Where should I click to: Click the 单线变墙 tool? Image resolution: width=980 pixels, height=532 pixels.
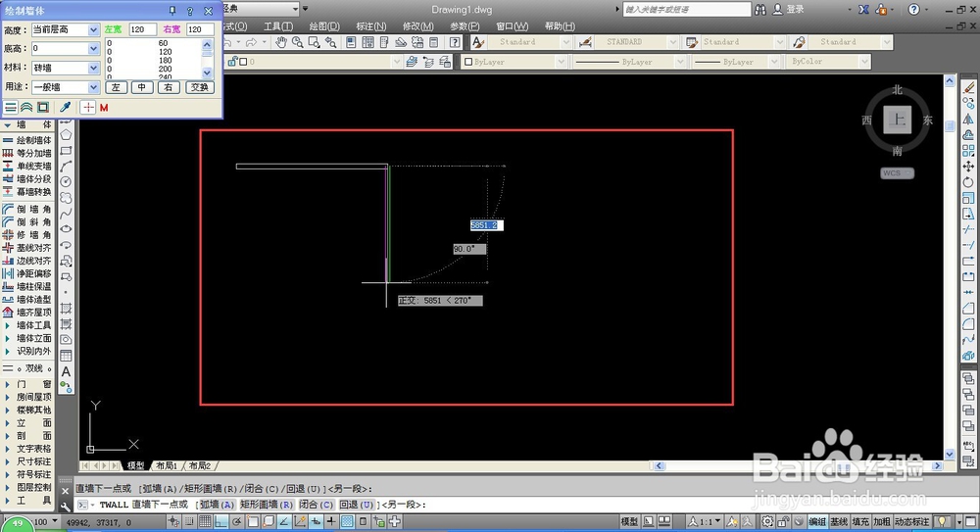pyautogui.click(x=27, y=167)
